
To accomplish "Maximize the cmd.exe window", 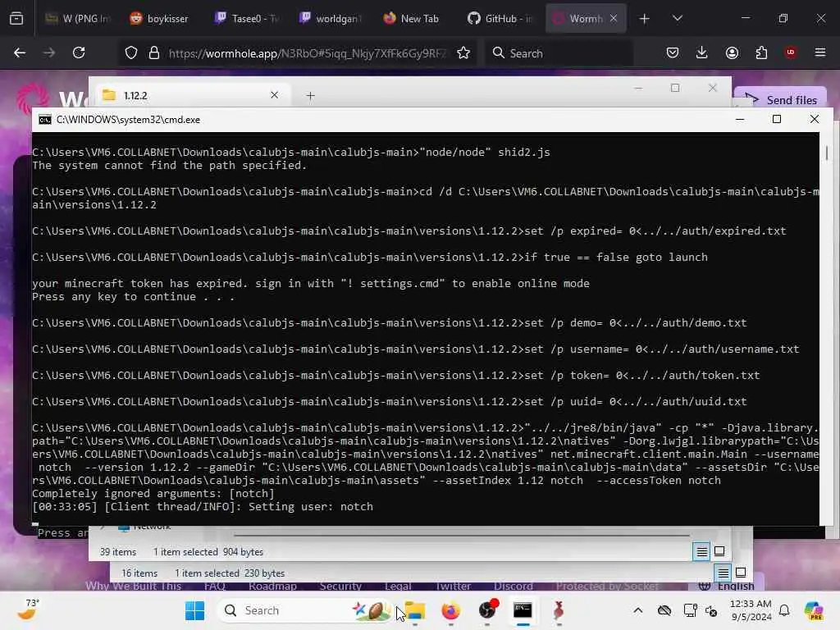I will [777, 119].
